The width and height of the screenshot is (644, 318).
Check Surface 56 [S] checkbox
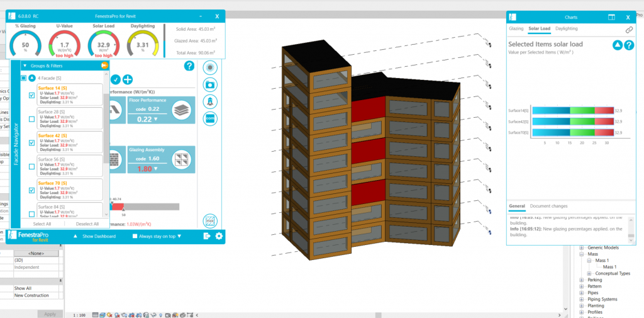[x=31, y=167]
